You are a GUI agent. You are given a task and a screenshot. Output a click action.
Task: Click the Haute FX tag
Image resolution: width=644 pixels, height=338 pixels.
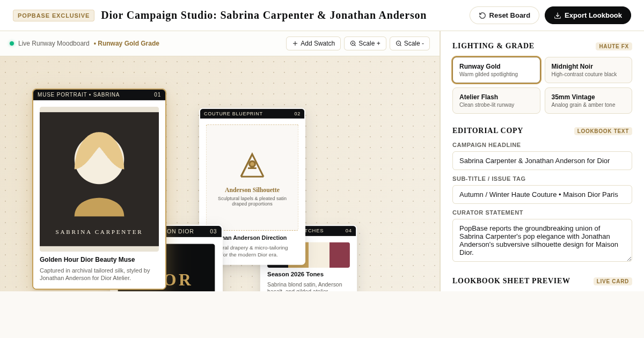tap(614, 47)
